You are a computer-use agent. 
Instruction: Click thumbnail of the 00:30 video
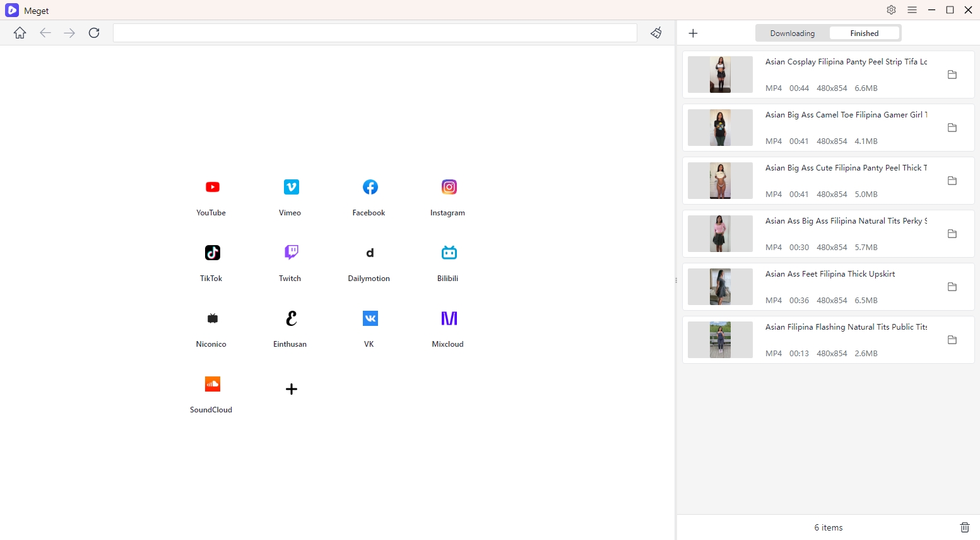(720, 234)
